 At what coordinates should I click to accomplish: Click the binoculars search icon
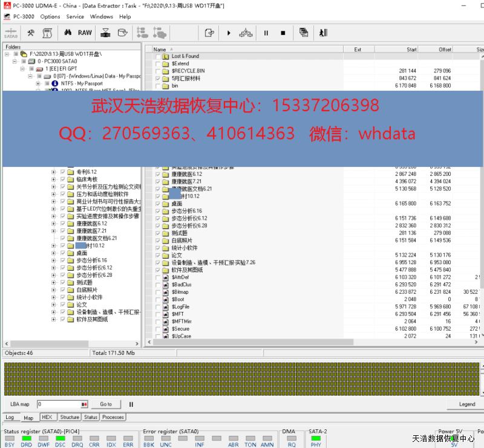tap(68, 33)
